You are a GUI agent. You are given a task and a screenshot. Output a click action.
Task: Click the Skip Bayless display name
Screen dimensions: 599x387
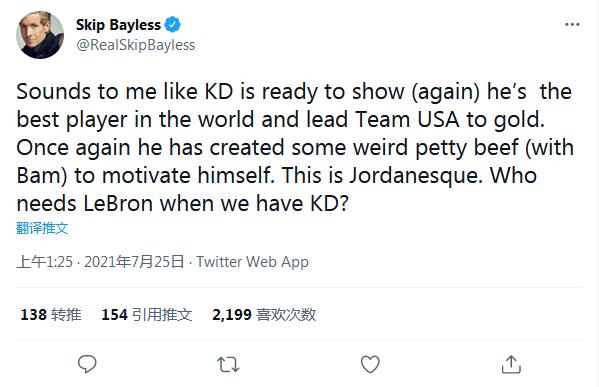point(118,25)
